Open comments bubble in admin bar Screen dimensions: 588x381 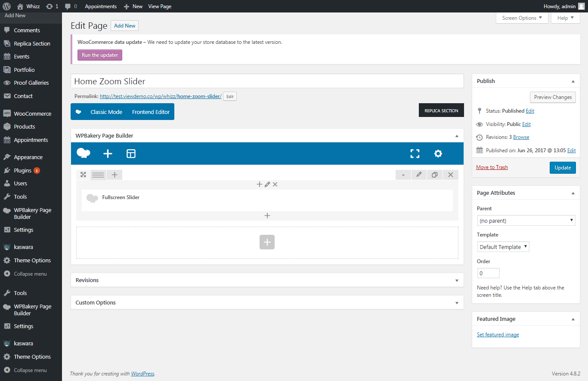pos(71,6)
